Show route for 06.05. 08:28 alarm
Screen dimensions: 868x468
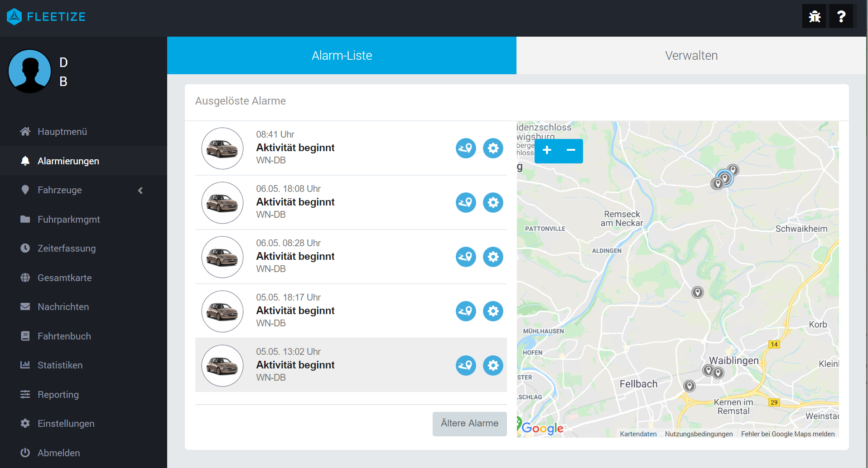(466, 257)
